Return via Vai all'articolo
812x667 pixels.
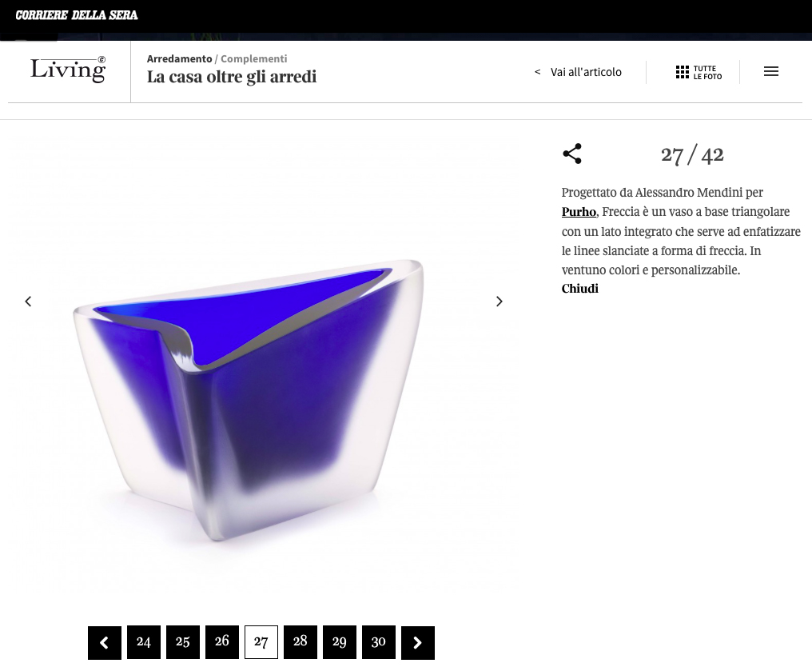point(578,72)
